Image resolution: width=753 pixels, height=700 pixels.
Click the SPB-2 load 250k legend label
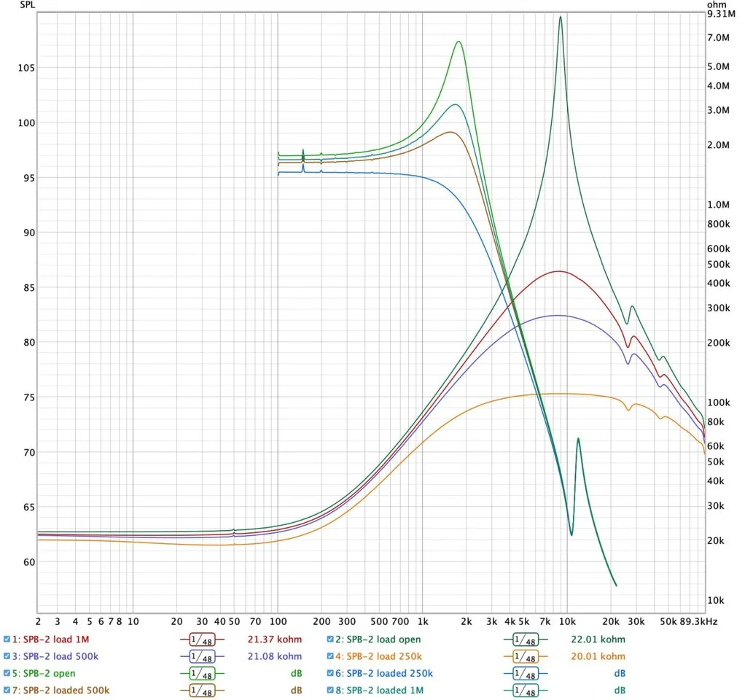pyautogui.click(x=382, y=656)
